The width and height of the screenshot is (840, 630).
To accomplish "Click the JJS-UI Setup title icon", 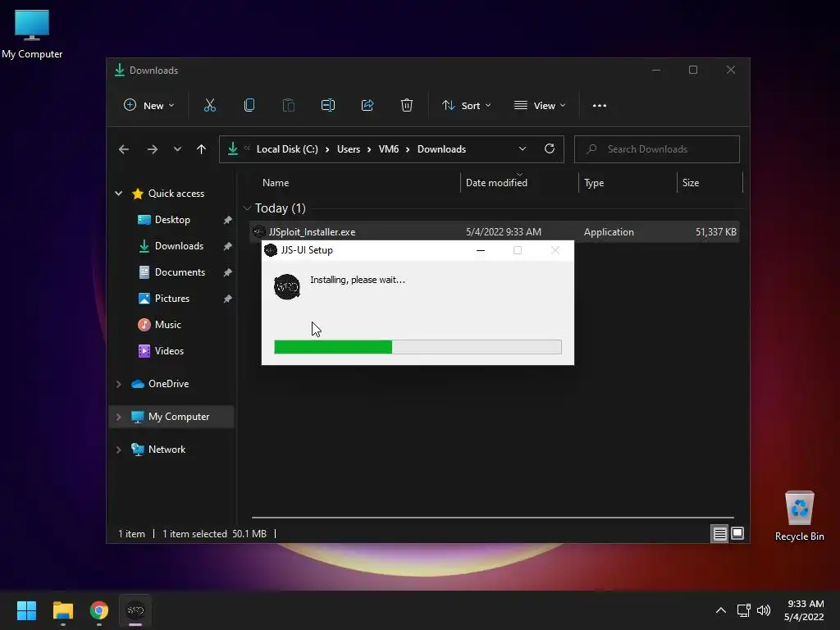I will (271, 250).
